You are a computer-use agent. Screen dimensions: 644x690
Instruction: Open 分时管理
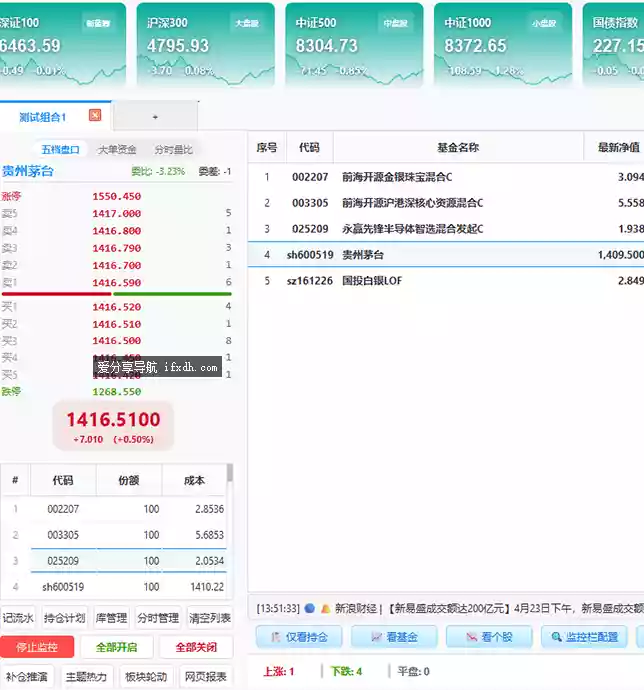(158, 618)
